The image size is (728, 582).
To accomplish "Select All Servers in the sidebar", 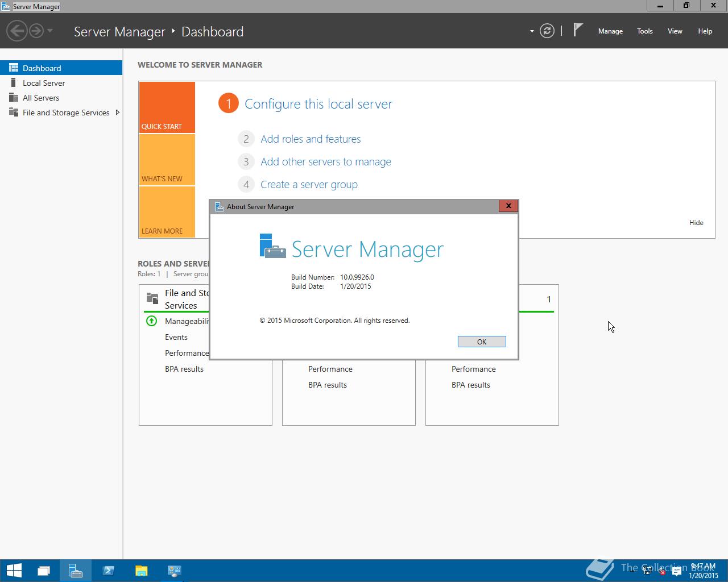I will pyautogui.click(x=61, y=98).
